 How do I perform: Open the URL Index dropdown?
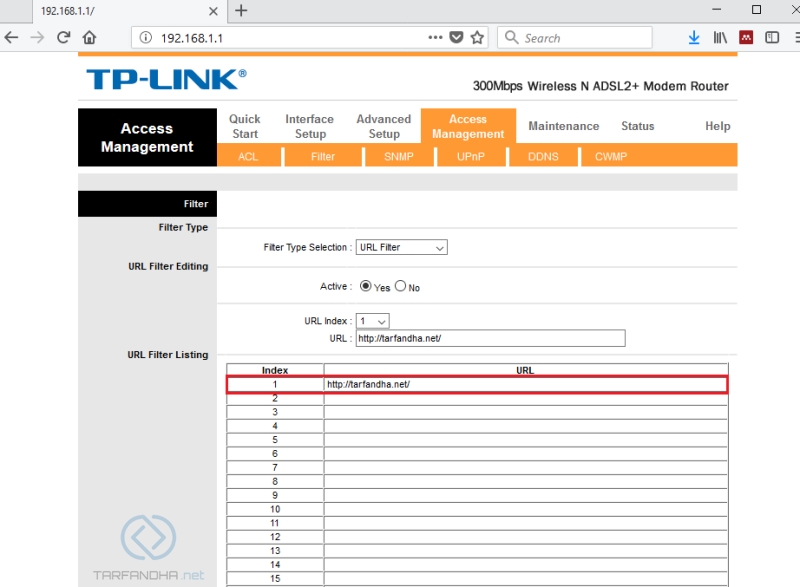[372, 321]
